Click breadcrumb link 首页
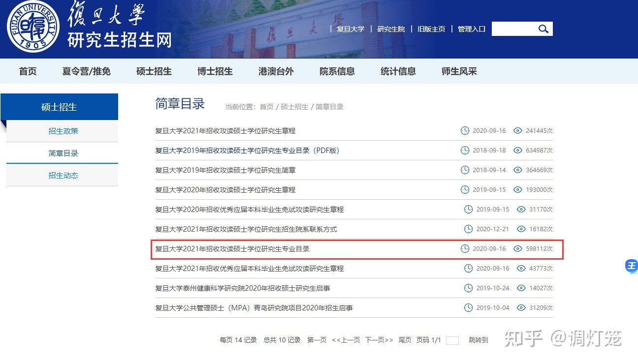 266,107
